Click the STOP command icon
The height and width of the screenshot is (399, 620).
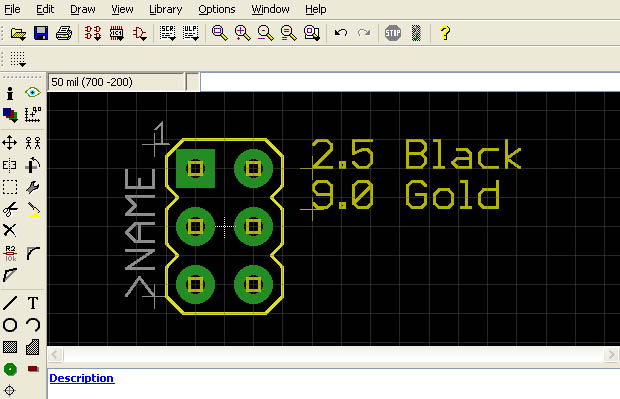(x=393, y=33)
